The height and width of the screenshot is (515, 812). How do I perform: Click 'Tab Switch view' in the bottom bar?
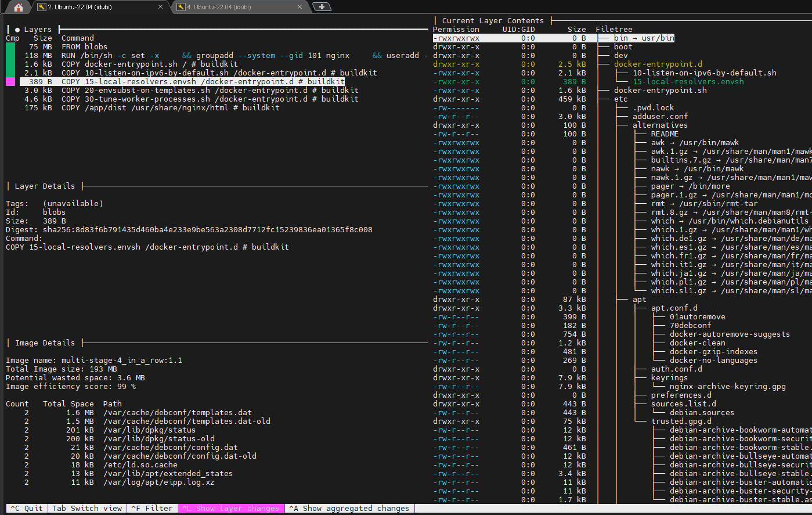[87, 508]
